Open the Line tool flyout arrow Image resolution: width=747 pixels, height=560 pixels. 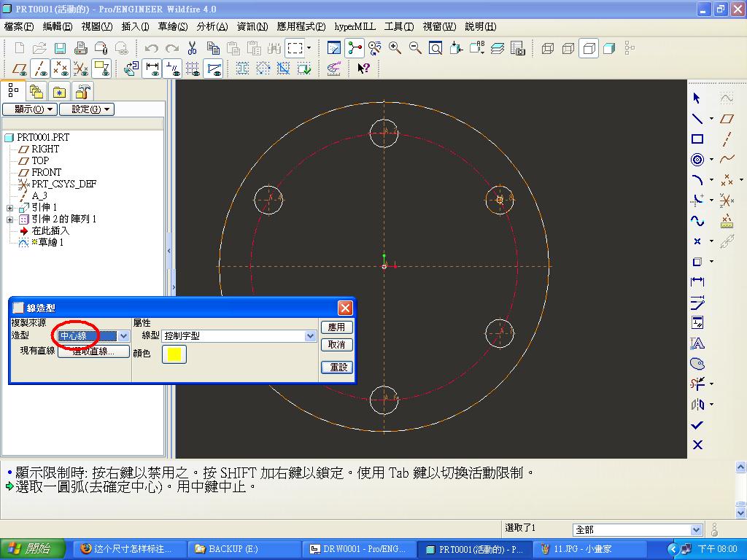[711, 119]
